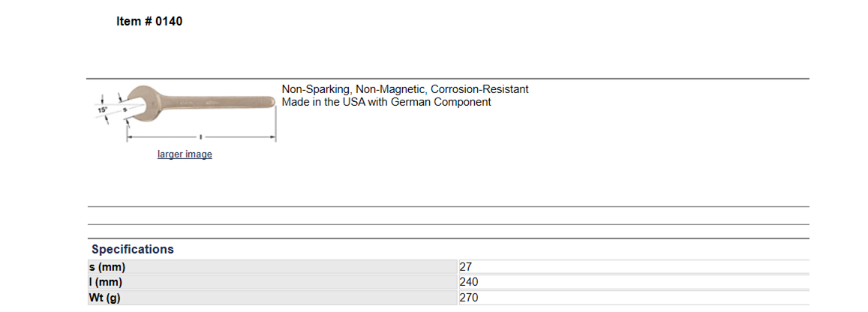Image resolution: width=868 pixels, height=312 pixels.
Task: Click the value 240 in specifications
Action: [x=469, y=282]
